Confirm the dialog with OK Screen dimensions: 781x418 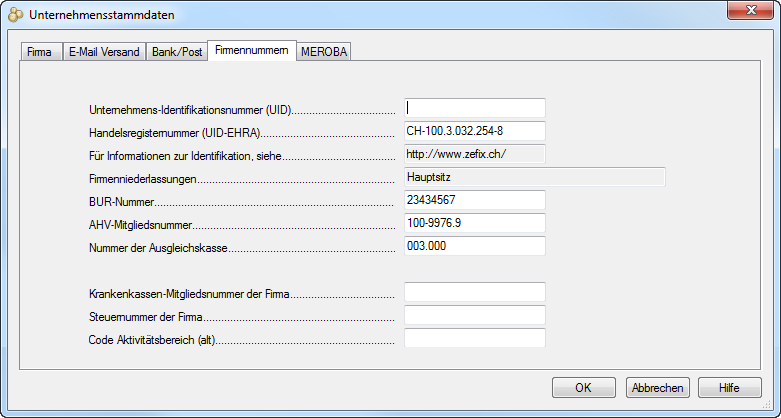point(583,388)
